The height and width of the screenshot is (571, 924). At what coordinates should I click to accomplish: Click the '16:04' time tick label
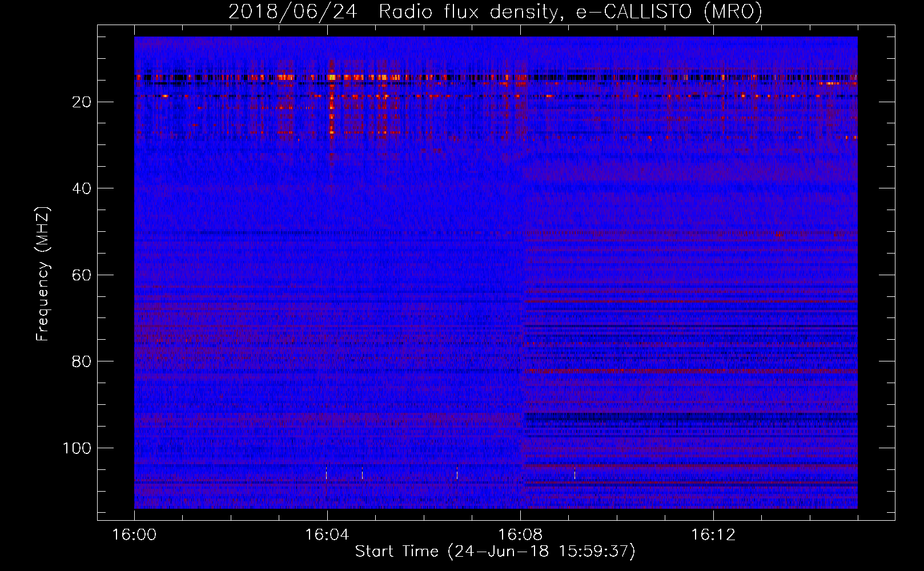coord(327,535)
